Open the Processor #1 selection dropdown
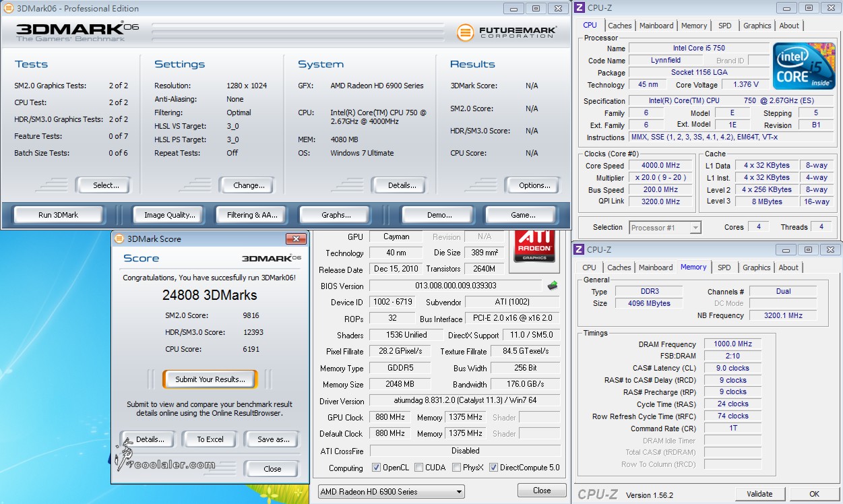The image size is (843, 504). pyautogui.click(x=665, y=228)
